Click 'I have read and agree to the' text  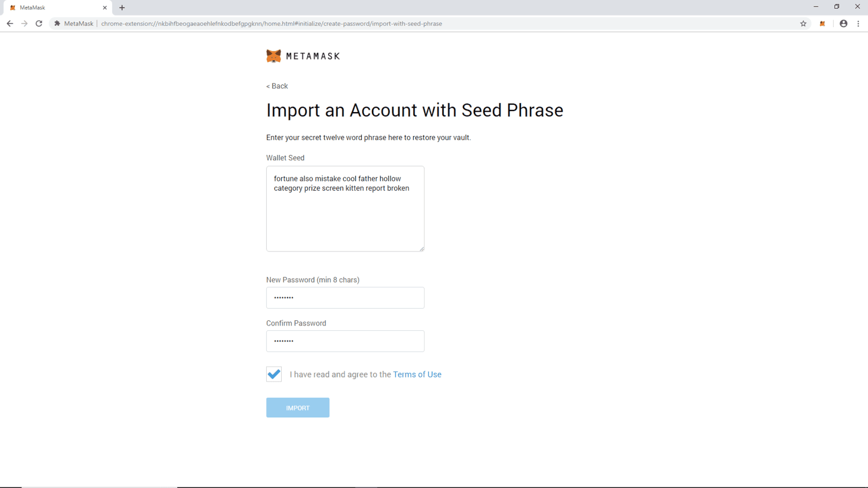tap(340, 375)
